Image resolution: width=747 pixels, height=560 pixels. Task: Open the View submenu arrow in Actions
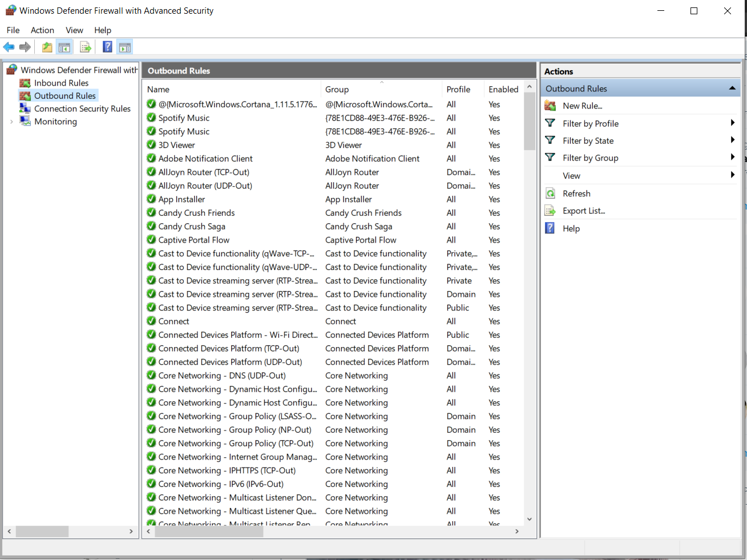(x=733, y=175)
